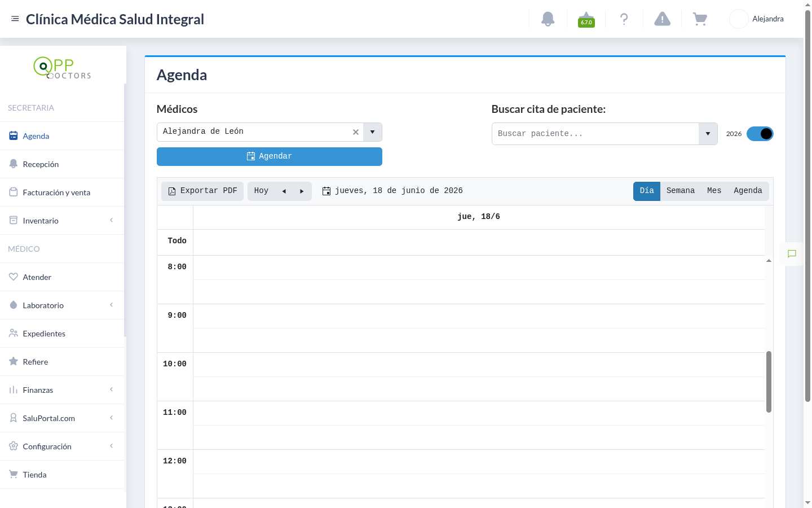
Task: Expand the Finanzas submenu chevron
Action: 111,389
